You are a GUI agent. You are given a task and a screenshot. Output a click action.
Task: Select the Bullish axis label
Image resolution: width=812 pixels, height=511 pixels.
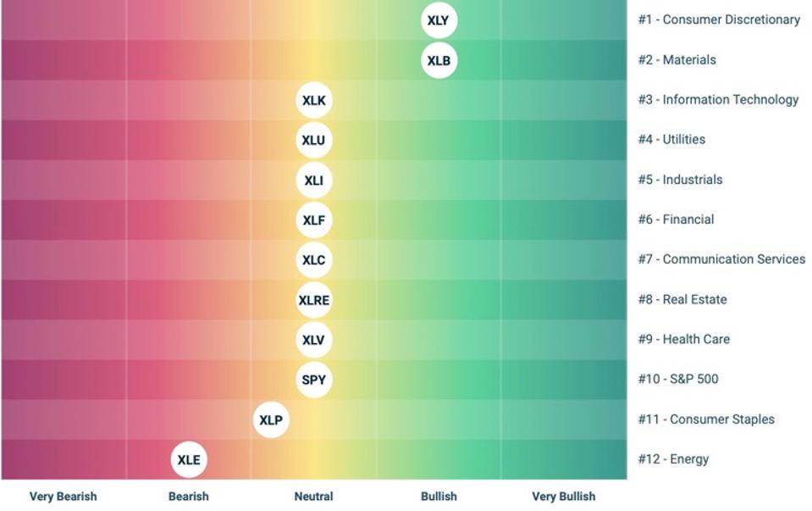tap(439, 497)
